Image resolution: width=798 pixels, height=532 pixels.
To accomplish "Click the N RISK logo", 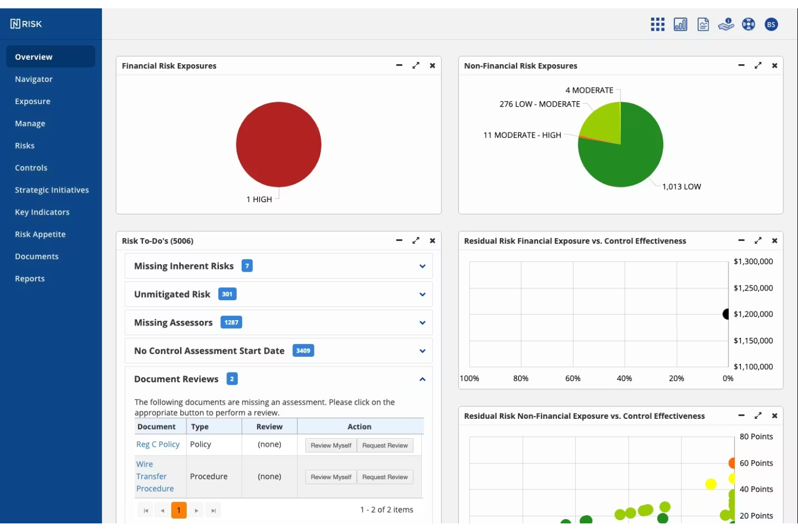I will coord(25,23).
